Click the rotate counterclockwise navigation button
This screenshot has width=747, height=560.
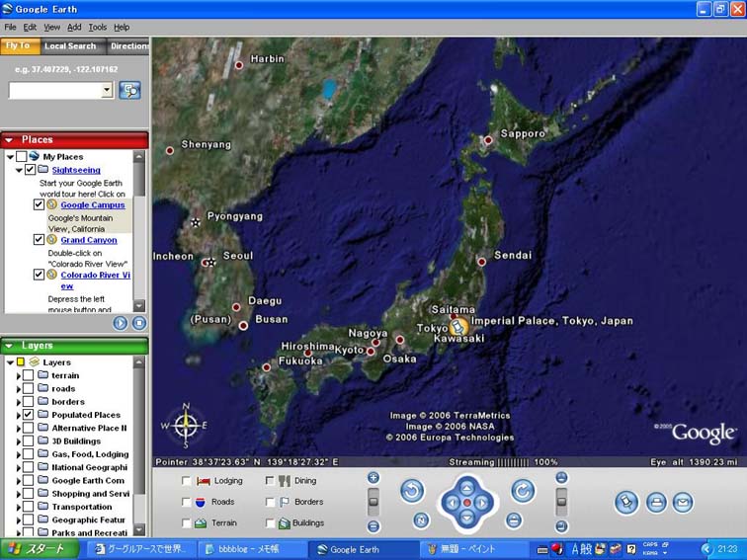(x=412, y=491)
